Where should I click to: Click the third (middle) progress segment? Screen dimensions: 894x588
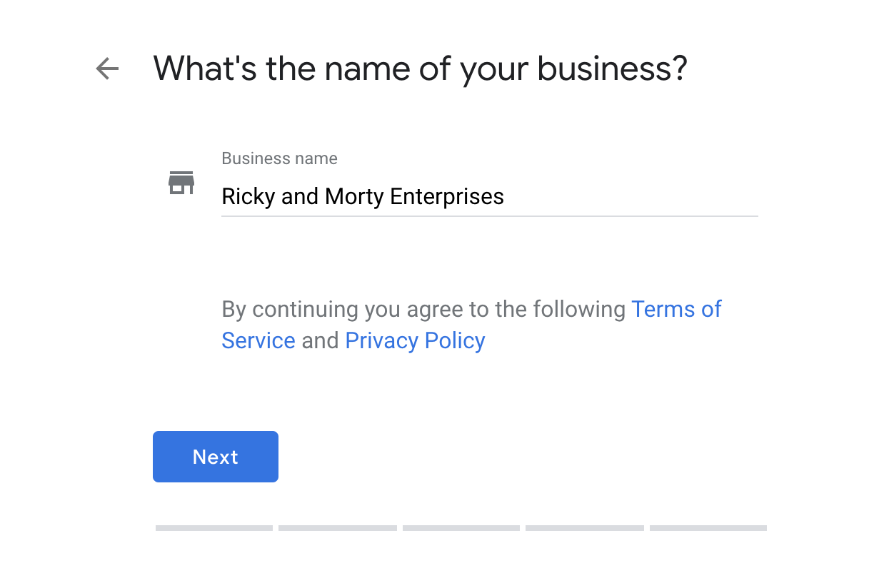[x=461, y=528]
